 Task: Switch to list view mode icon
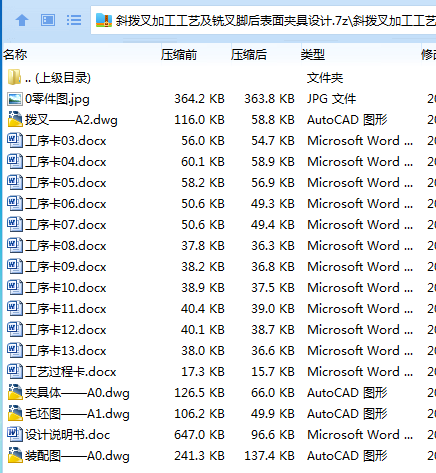pyautogui.click(x=74, y=20)
